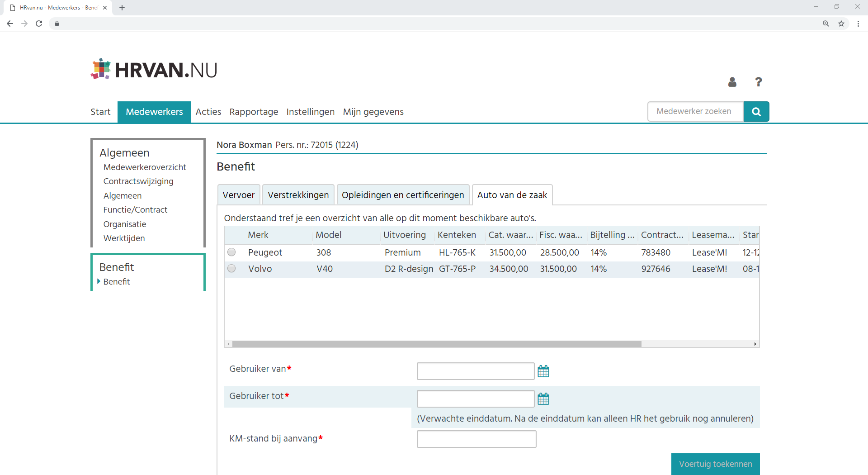Open Contractswijziging in sidebar
The image size is (868, 475).
pos(138,181)
